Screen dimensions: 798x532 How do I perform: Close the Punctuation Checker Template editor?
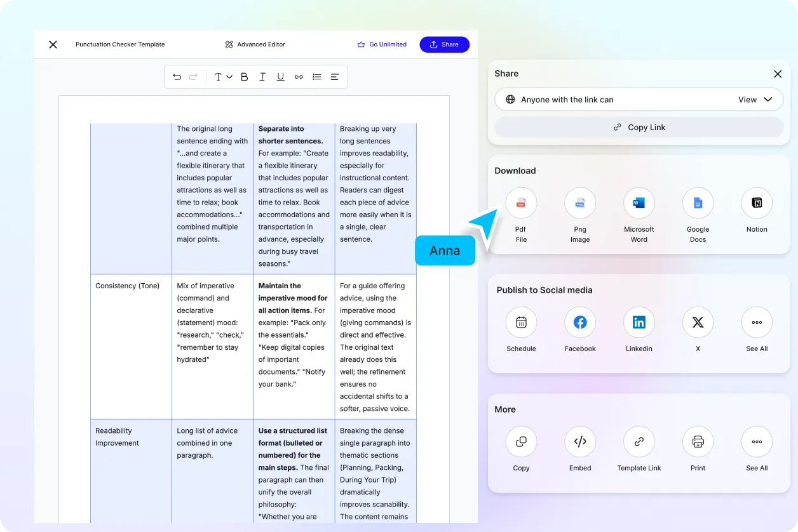[53, 44]
